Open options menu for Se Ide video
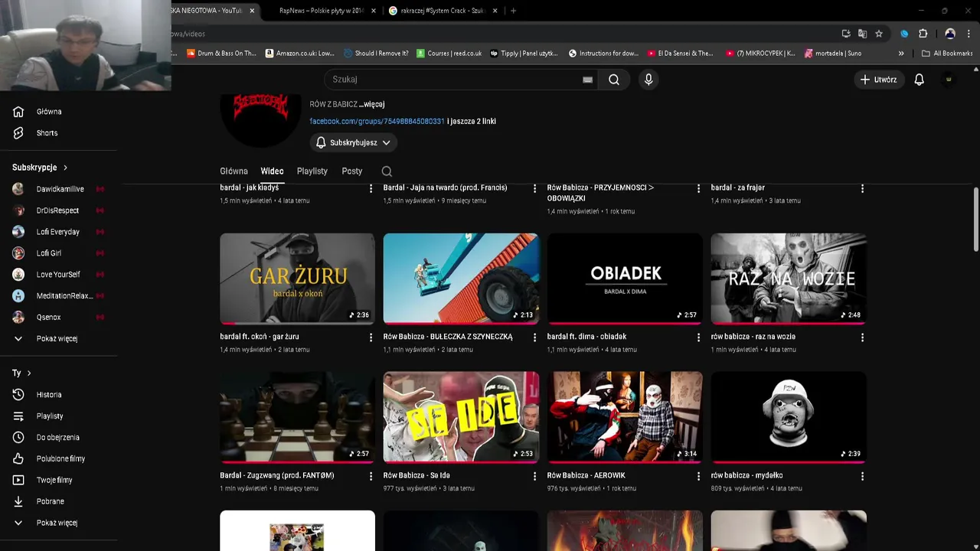The height and width of the screenshot is (551, 980). [x=534, y=476]
